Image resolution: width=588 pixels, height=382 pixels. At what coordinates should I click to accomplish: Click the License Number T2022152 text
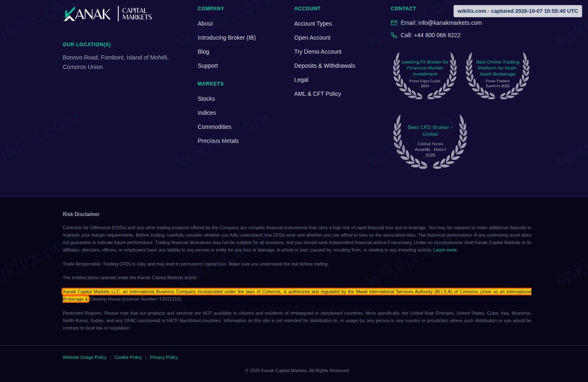(x=152, y=299)
